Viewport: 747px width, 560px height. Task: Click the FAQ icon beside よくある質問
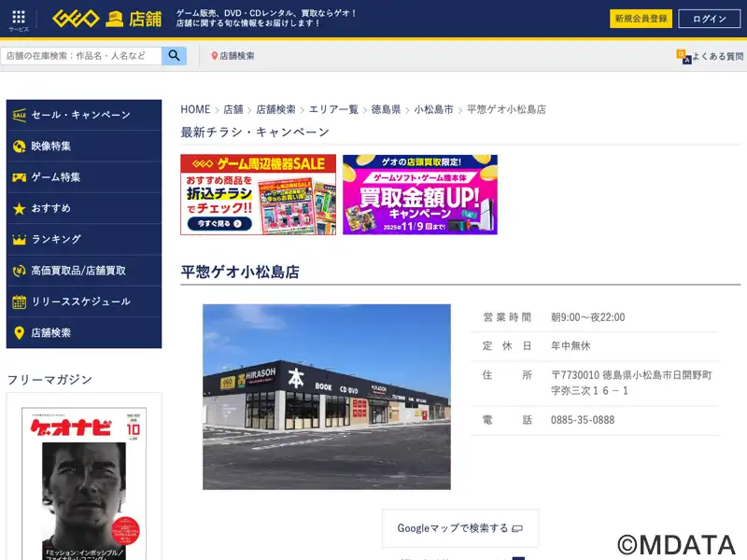tap(684, 56)
